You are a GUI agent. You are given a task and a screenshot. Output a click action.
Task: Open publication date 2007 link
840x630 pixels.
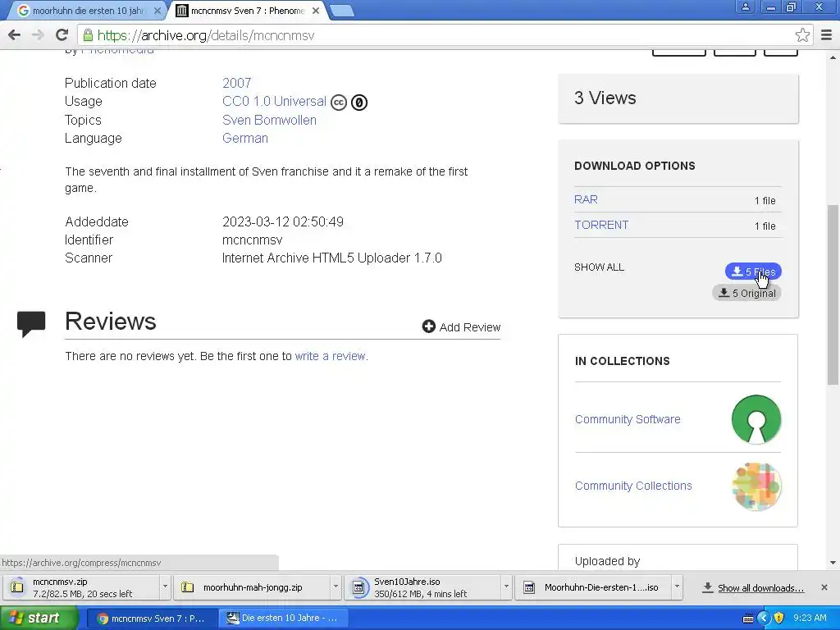(x=237, y=83)
